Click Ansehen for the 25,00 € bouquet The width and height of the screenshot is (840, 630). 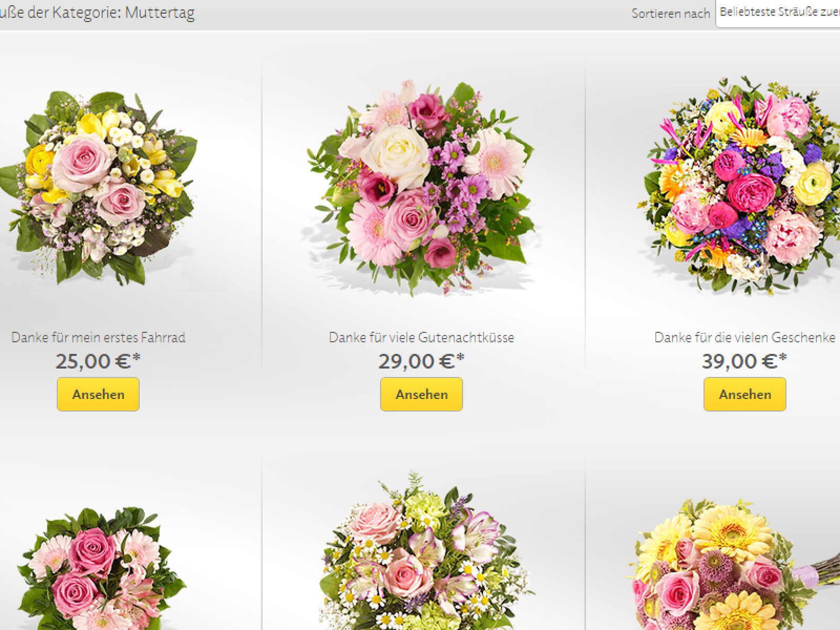[98, 394]
